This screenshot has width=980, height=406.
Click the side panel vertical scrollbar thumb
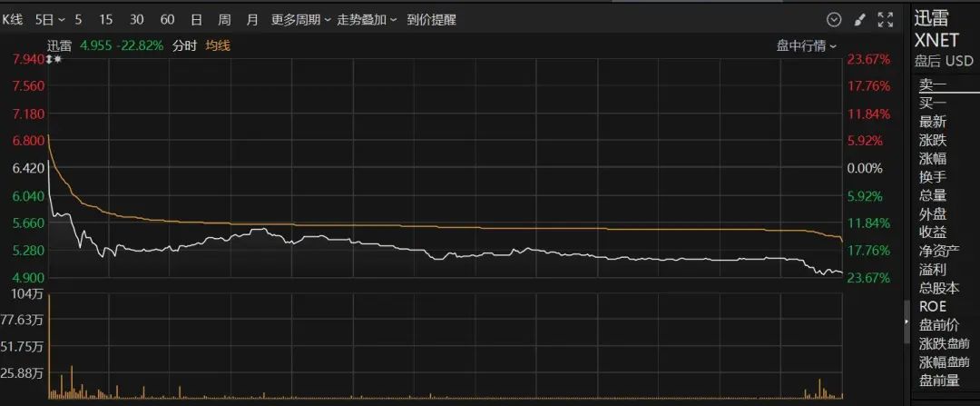tap(907, 322)
